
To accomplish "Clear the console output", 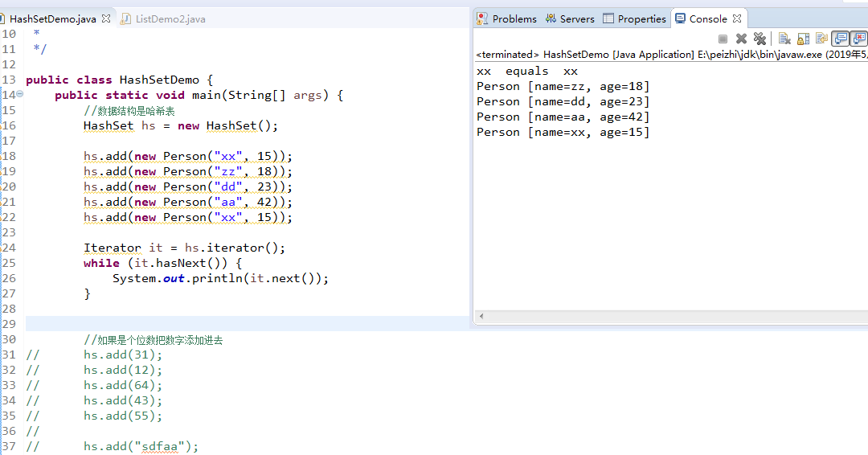I will click(x=784, y=39).
